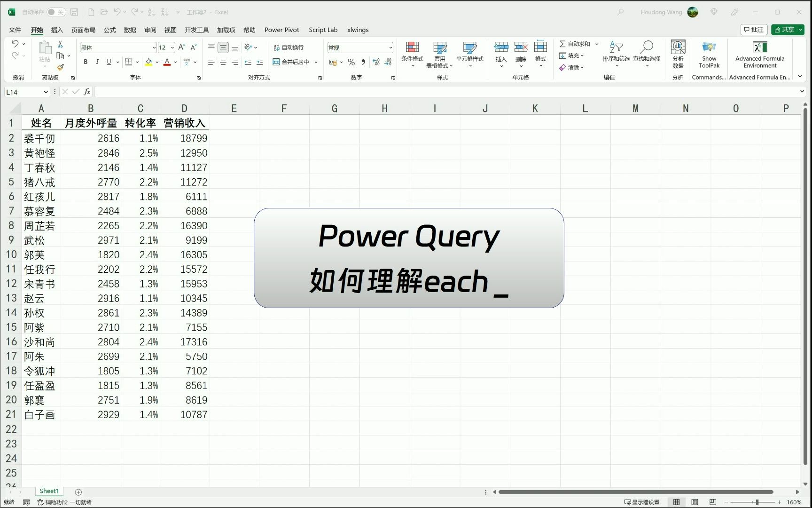Toggle Bold formatting
The image size is (812, 508).
point(86,62)
